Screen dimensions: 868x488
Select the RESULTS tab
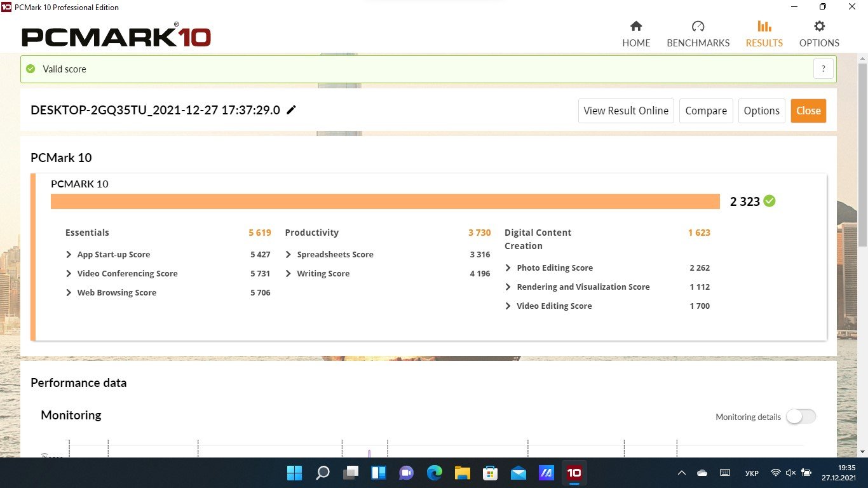[764, 34]
